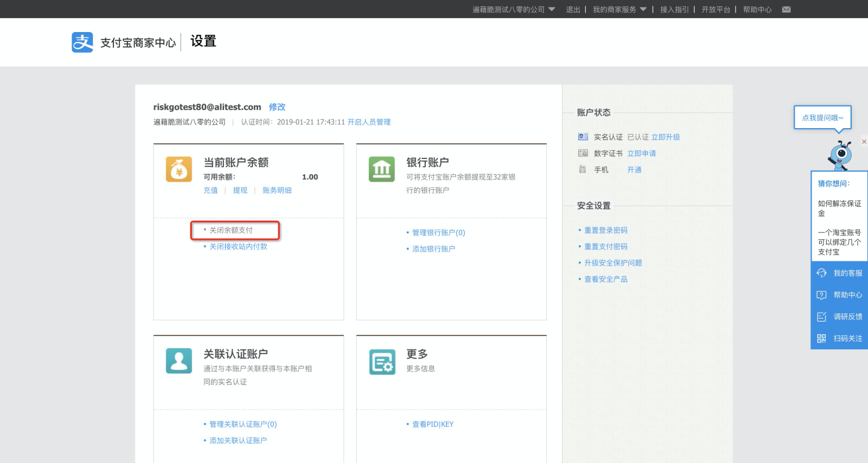Viewport: 868px width, 463px height.
Task: Click the 手机 phone icon under 账户状态
Action: click(x=582, y=169)
